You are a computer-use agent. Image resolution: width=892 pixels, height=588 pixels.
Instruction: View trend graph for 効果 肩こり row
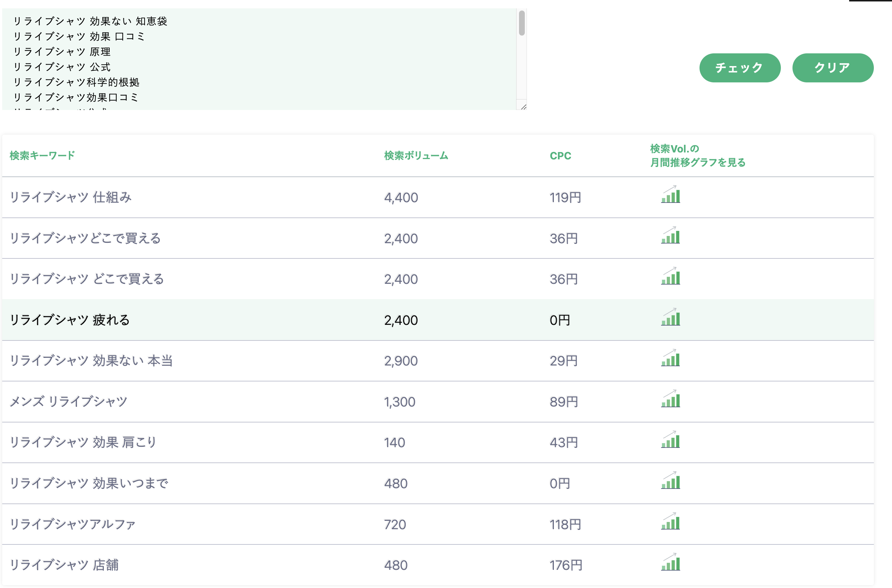click(x=670, y=440)
